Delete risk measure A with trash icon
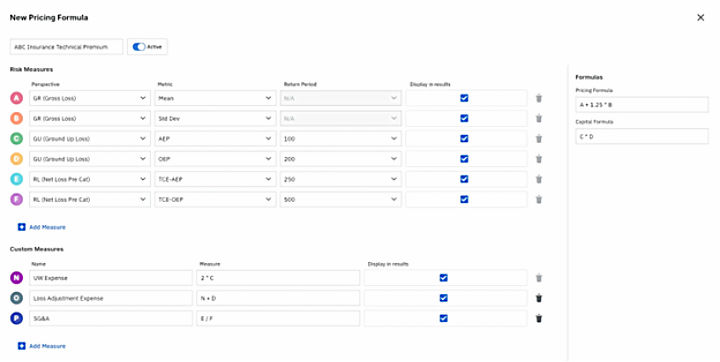720x362 pixels. click(x=539, y=98)
